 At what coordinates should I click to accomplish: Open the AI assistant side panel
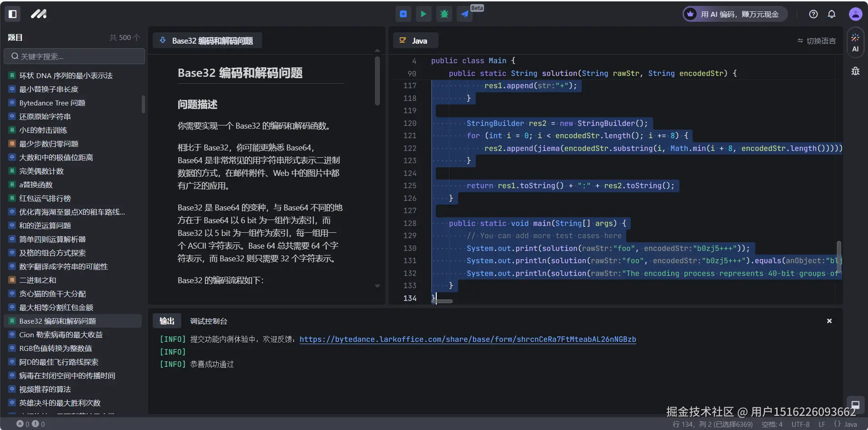pyautogui.click(x=855, y=43)
